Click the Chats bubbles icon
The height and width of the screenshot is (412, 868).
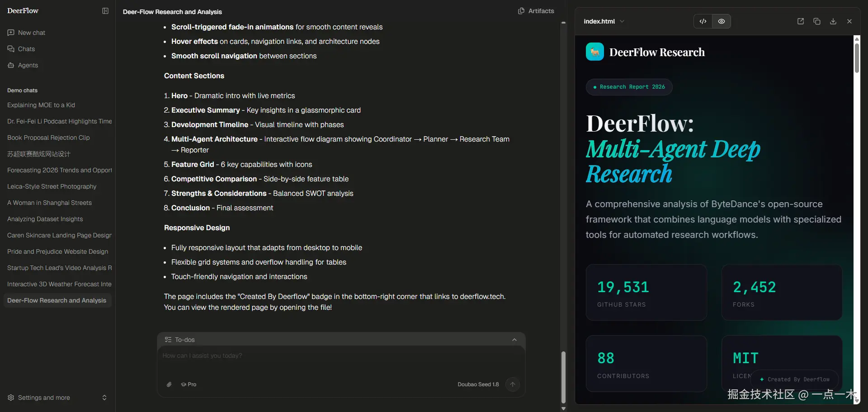click(x=11, y=49)
